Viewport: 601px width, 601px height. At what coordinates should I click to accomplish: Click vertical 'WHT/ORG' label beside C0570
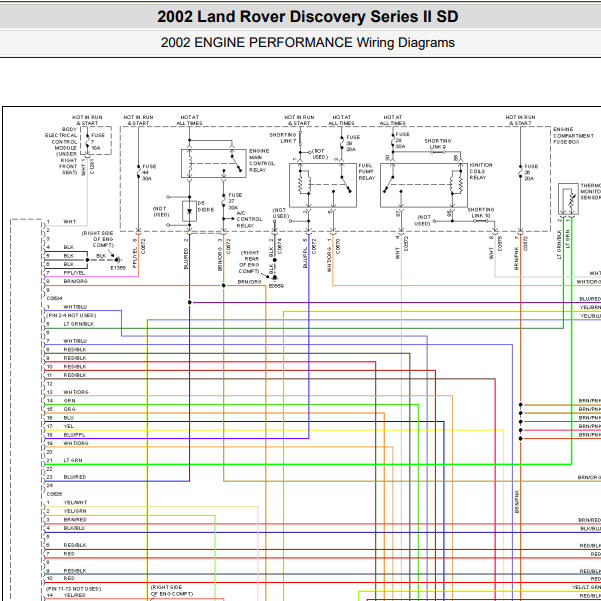tap(329, 259)
